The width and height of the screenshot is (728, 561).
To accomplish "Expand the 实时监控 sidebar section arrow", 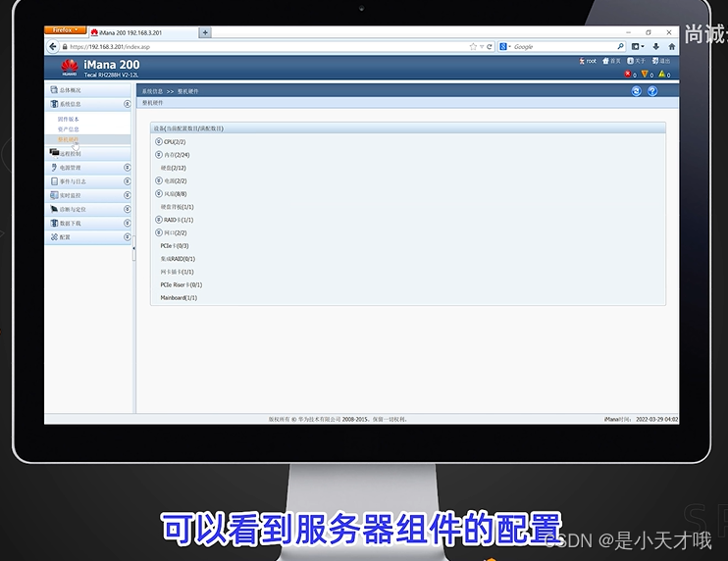I will pos(127,195).
